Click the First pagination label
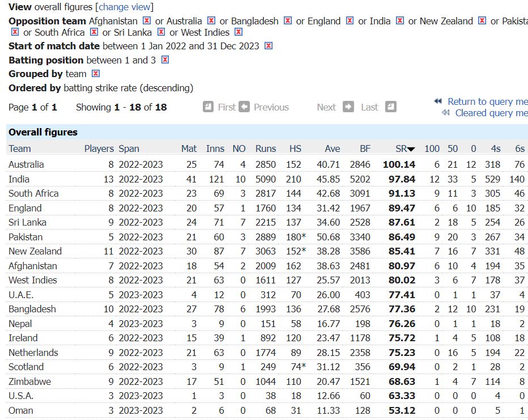 point(227,107)
